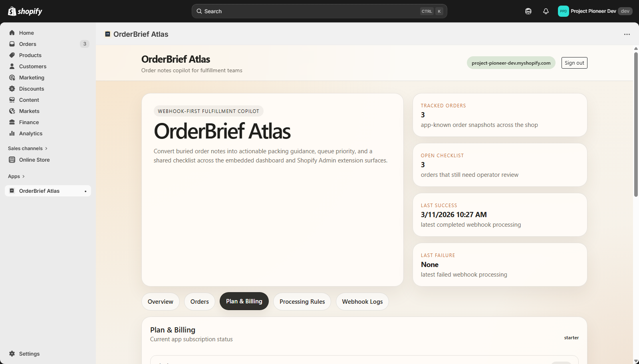Select the Plan & Billing tab
Image resolution: width=639 pixels, height=364 pixels.
click(244, 301)
